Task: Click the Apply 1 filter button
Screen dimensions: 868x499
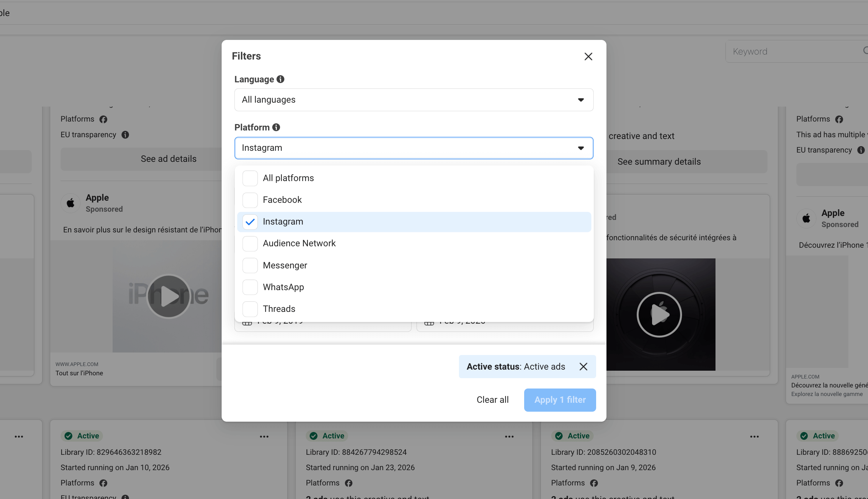Action: point(560,400)
